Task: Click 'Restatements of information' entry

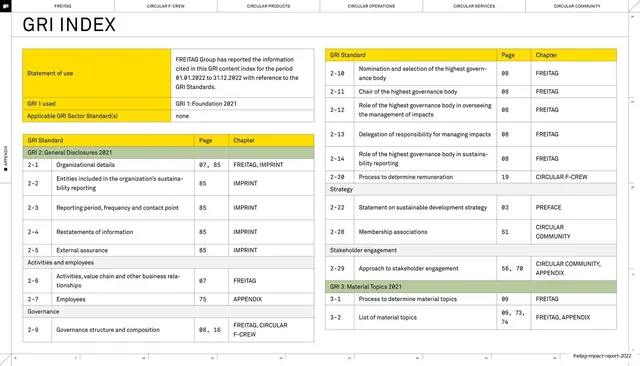Action: 94,232
